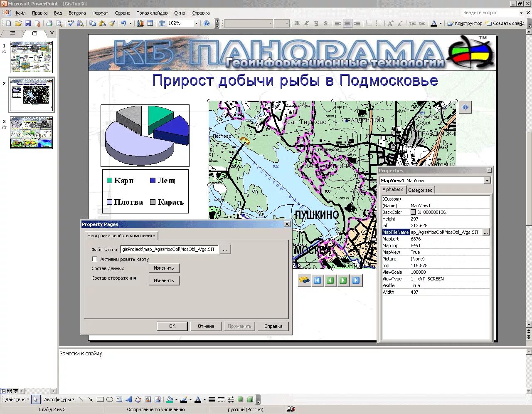Image resolution: width=532 pixels, height=414 pixels.
Task: Print via the printer icon
Action: click(49, 24)
